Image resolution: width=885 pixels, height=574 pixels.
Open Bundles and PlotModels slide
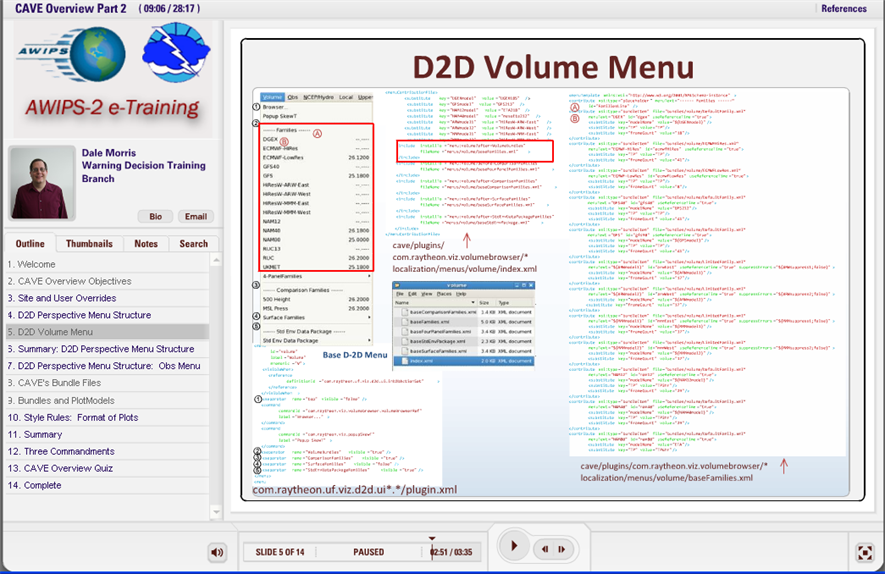(x=107, y=400)
